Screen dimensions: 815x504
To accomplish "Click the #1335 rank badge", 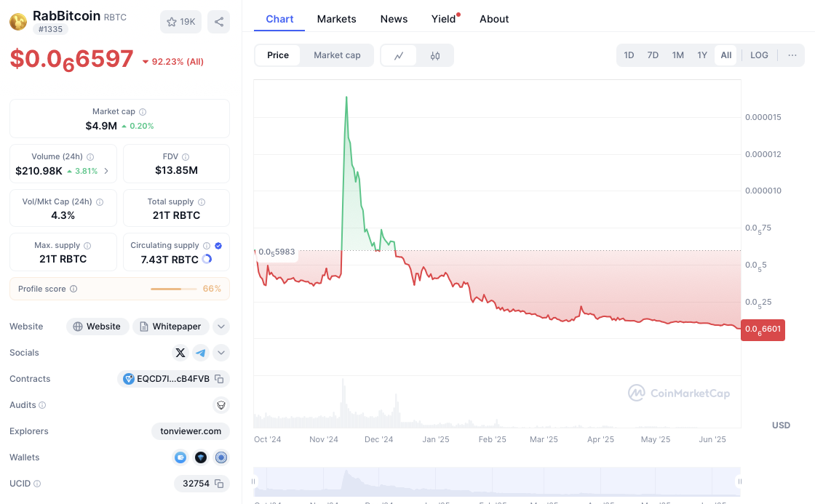I will (x=50, y=30).
